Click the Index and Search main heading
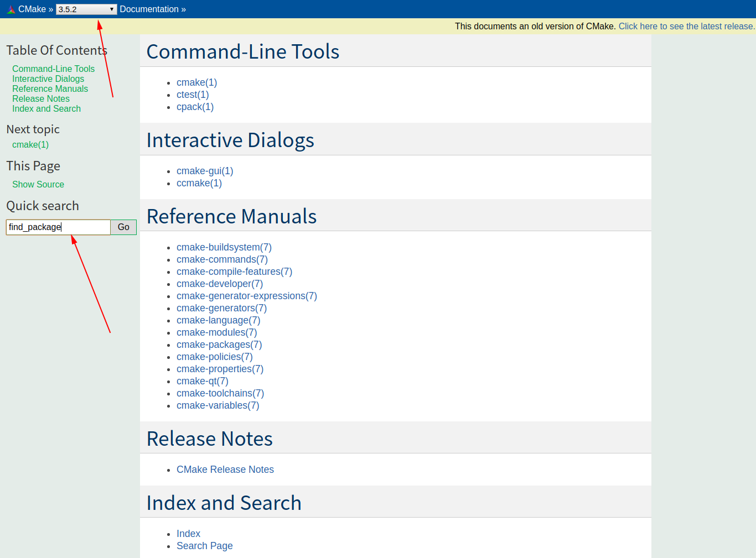 click(x=224, y=503)
